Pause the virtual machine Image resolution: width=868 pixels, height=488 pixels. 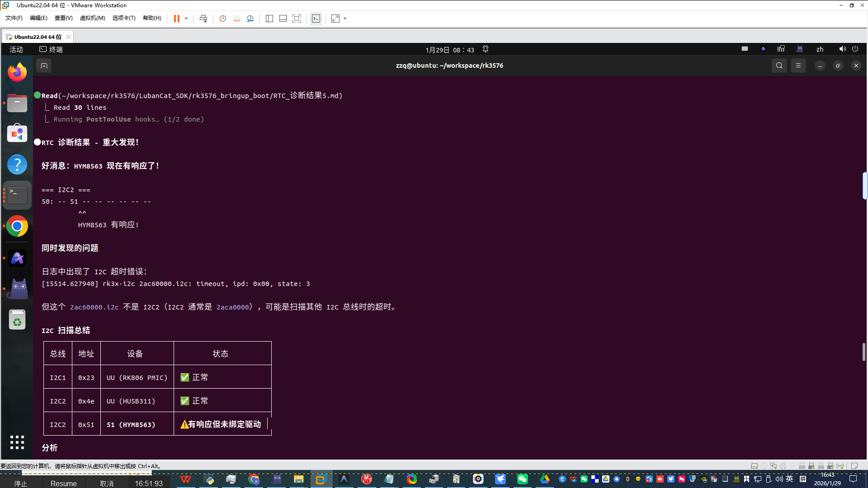(176, 19)
